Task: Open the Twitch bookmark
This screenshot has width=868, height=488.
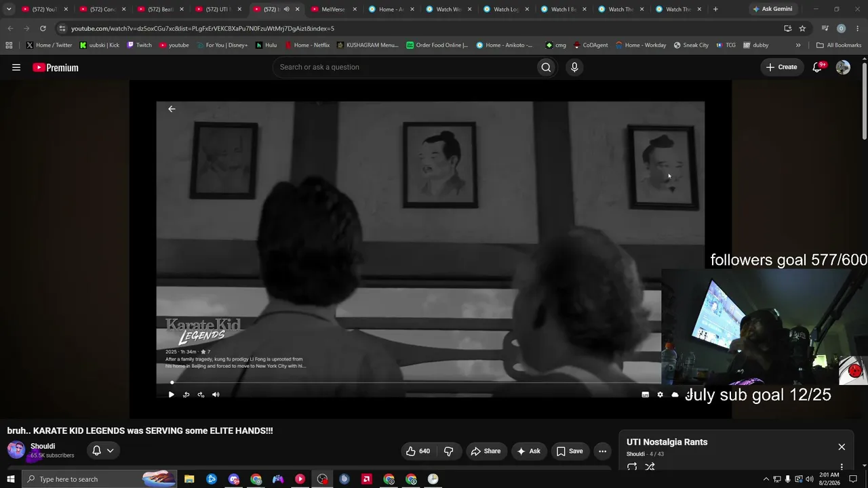Action: pos(140,45)
